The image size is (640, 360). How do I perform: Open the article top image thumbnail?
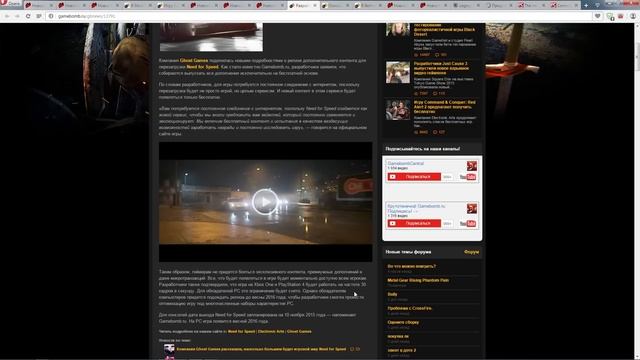pyautogui.click(x=211, y=37)
